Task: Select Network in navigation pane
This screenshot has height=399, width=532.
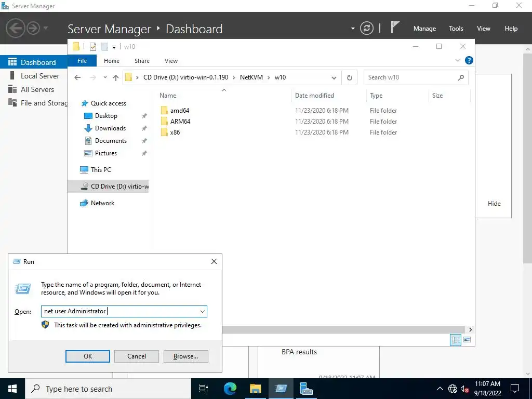Action: [102, 203]
